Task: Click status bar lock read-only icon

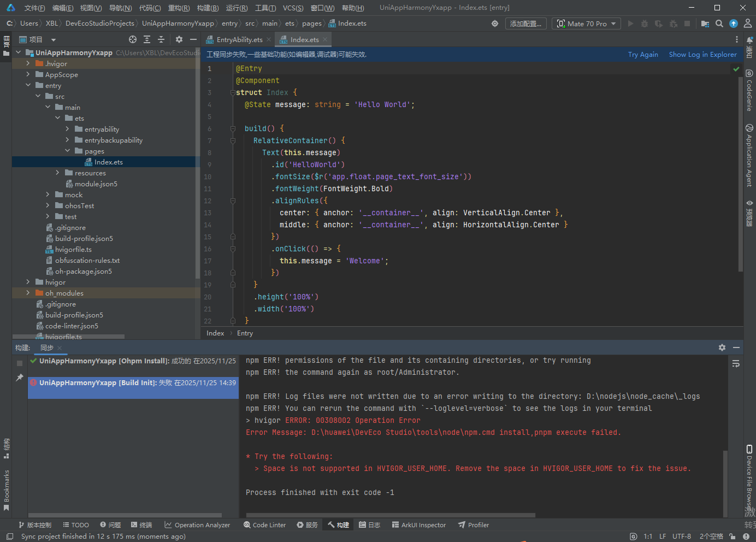Action: 732,537
